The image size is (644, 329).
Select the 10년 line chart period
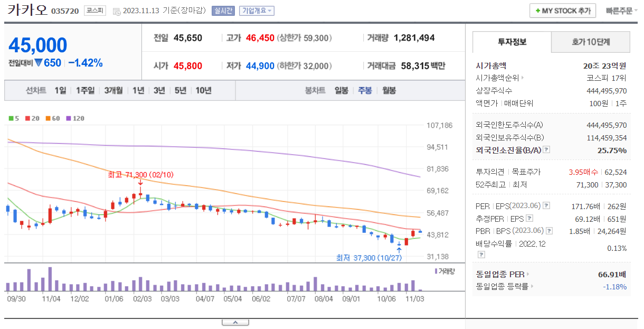tap(203, 90)
